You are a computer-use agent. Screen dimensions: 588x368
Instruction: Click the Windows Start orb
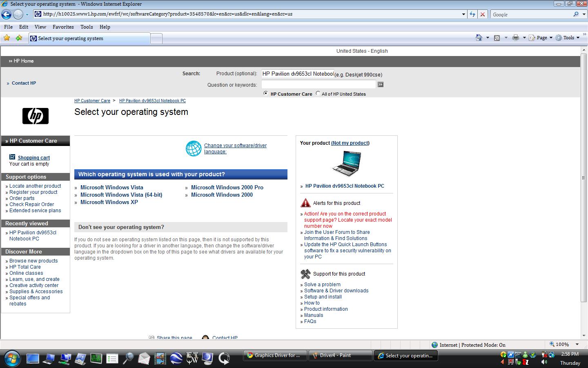pos(11,358)
